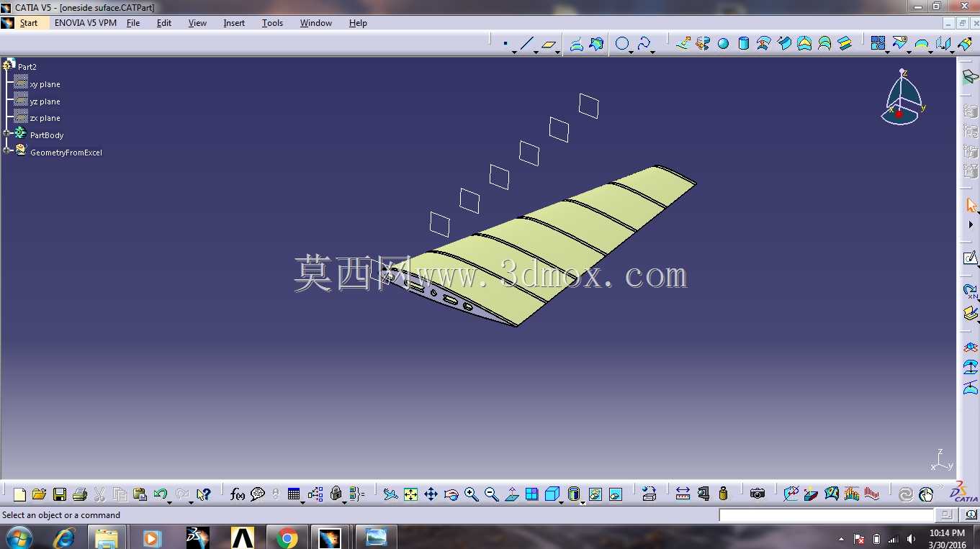Select the Circle tool in wireframe toolbar
This screenshot has height=549, width=980.
(x=622, y=44)
